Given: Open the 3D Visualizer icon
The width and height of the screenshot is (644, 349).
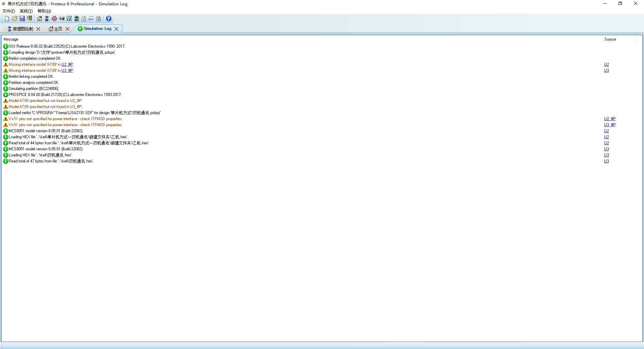Looking at the screenshot, I should [x=62, y=19].
